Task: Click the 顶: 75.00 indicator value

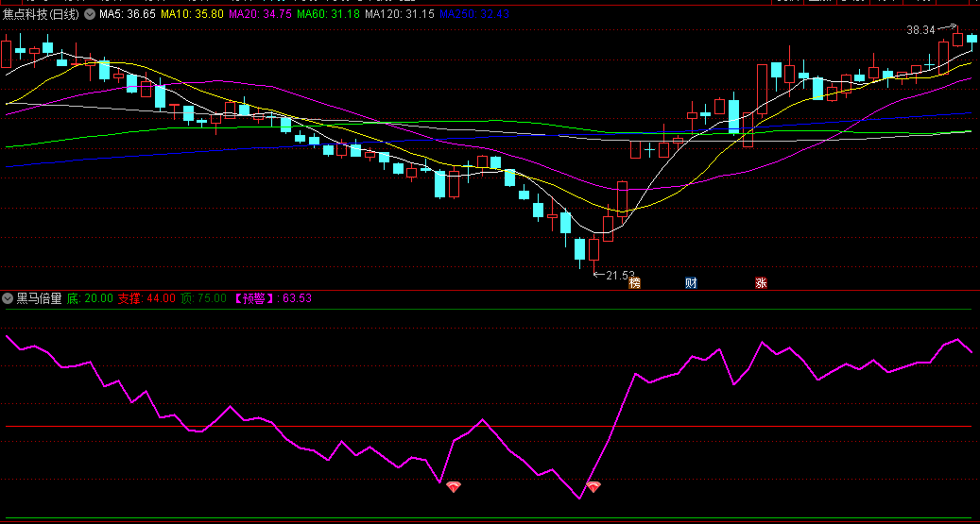Action: coord(203,298)
